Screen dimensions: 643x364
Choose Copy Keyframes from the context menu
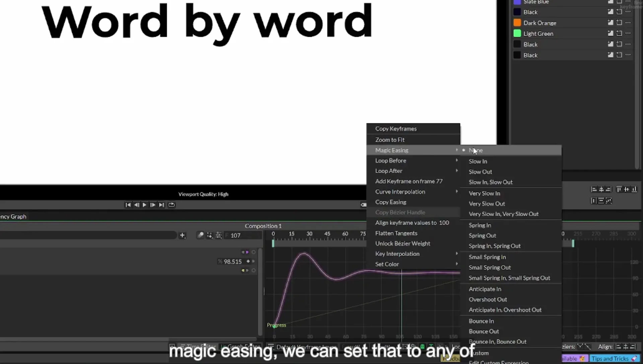pyautogui.click(x=413, y=129)
